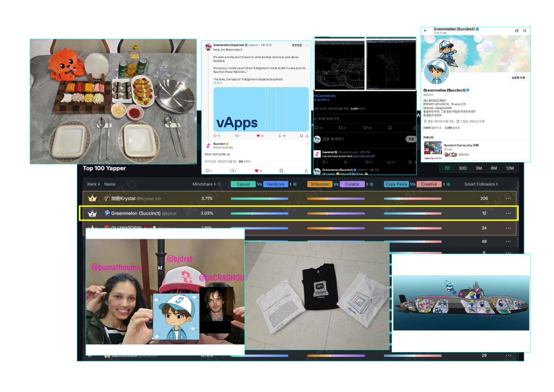This screenshot has width=554, height=392.
Task: Open search on Greenmelon's profile page
Action: [x=525, y=30]
